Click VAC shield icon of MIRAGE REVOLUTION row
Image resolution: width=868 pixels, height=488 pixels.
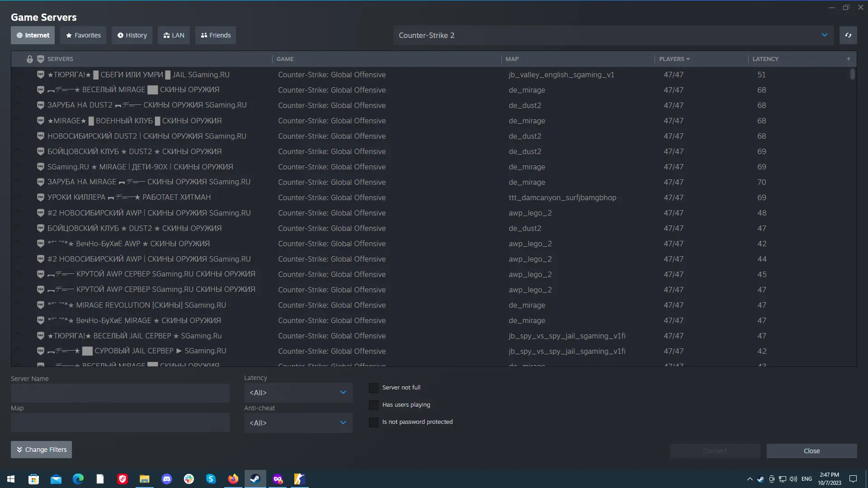tap(40, 305)
